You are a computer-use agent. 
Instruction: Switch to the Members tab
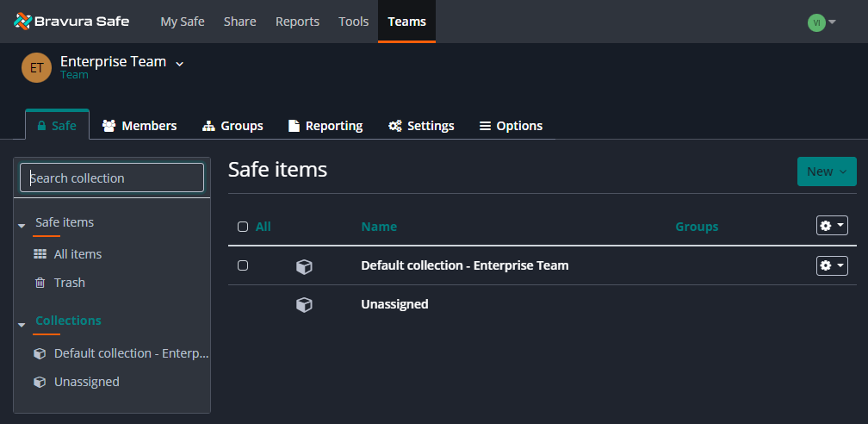[x=139, y=126]
